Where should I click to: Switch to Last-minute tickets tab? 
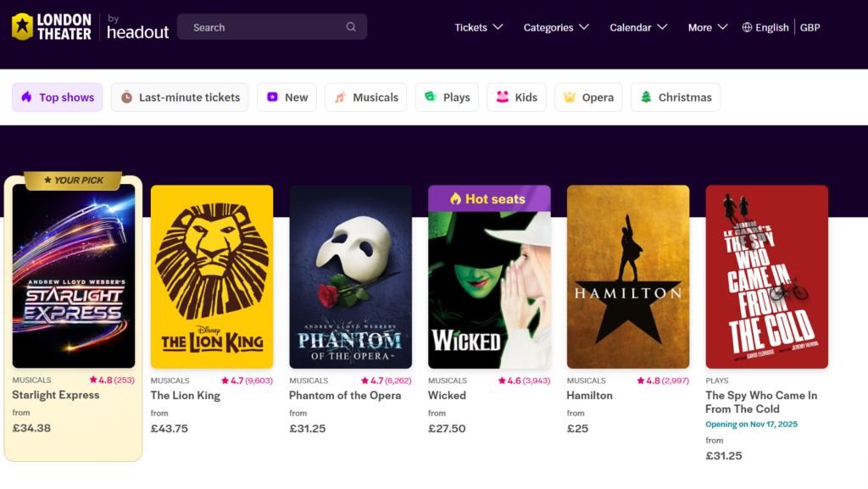[180, 97]
